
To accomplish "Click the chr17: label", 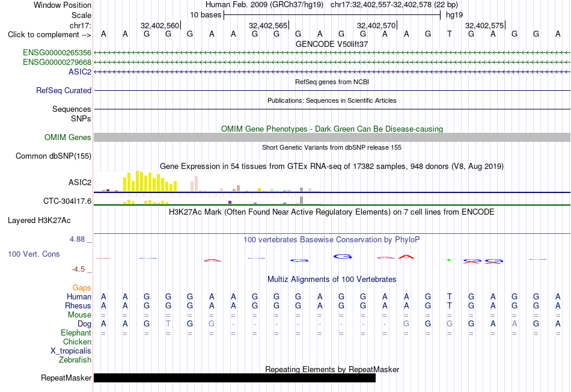I will tap(81, 25).
